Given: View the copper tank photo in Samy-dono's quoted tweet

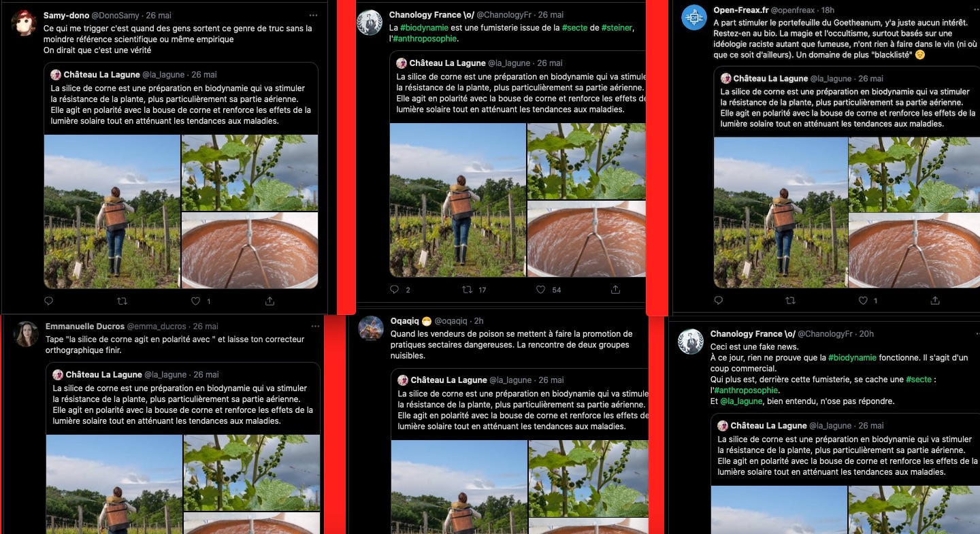Looking at the screenshot, I should pos(250,250).
